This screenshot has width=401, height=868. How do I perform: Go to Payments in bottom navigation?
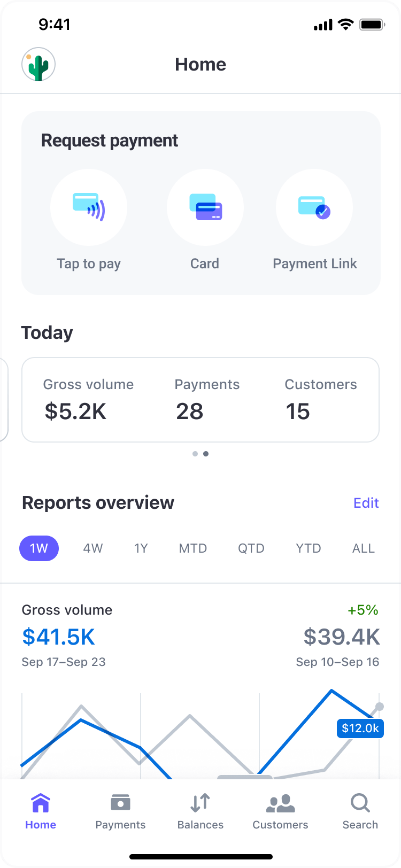tap(120, 811)
